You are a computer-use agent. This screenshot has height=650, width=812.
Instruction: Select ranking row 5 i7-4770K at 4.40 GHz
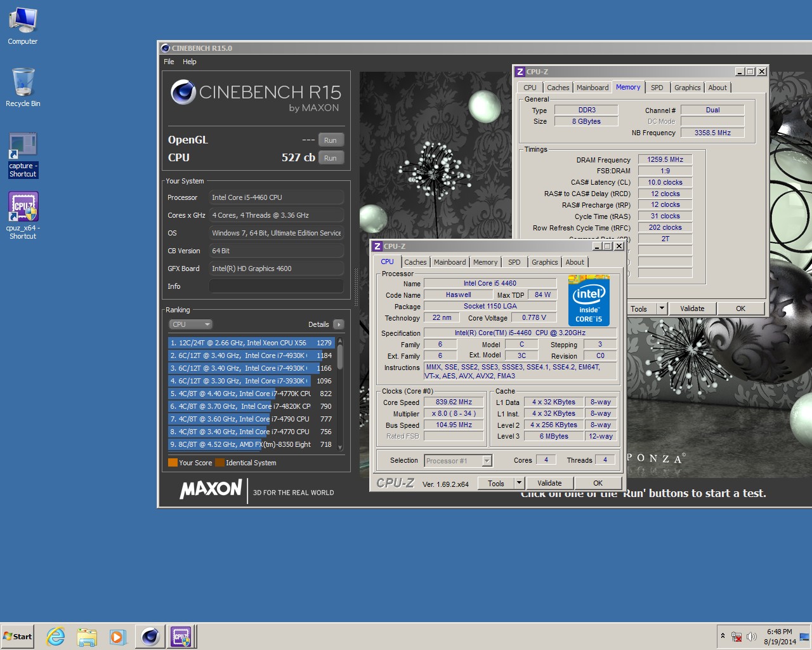251,394
